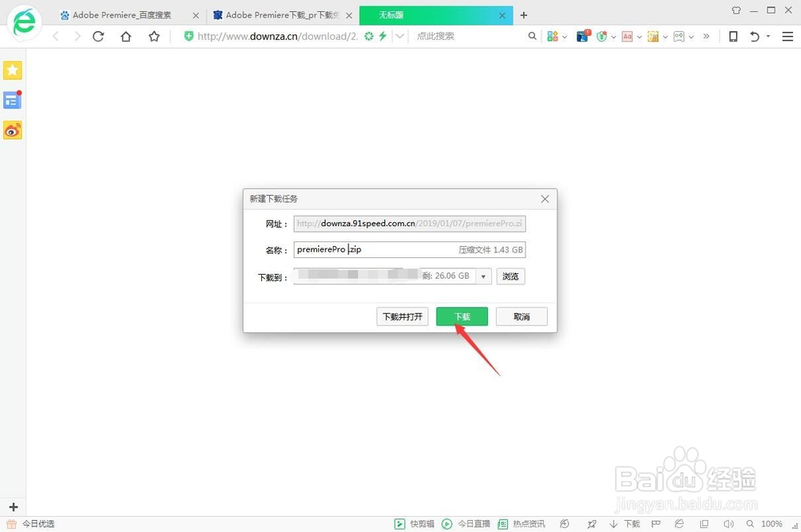The width and height of the screenshot is (801, 532).
Task: Go forward with the forward arrow
Action: [77, 36]
